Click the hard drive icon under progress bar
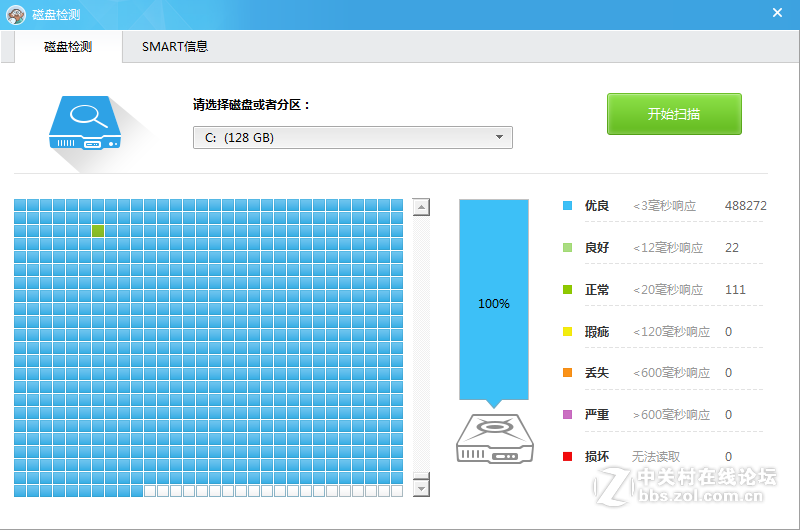 494,439
